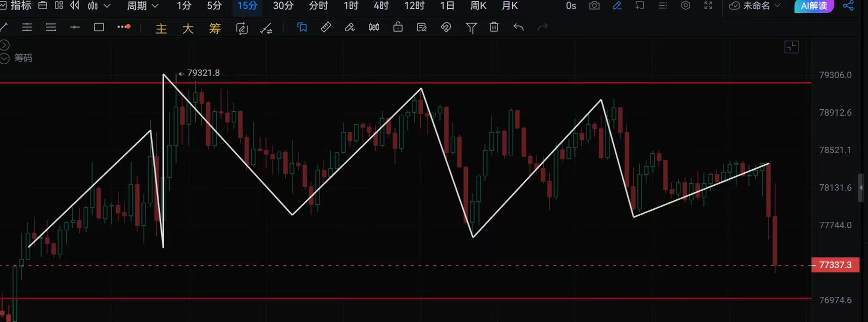
Task: Open the share icon
Action: click(x=848, y=6)
